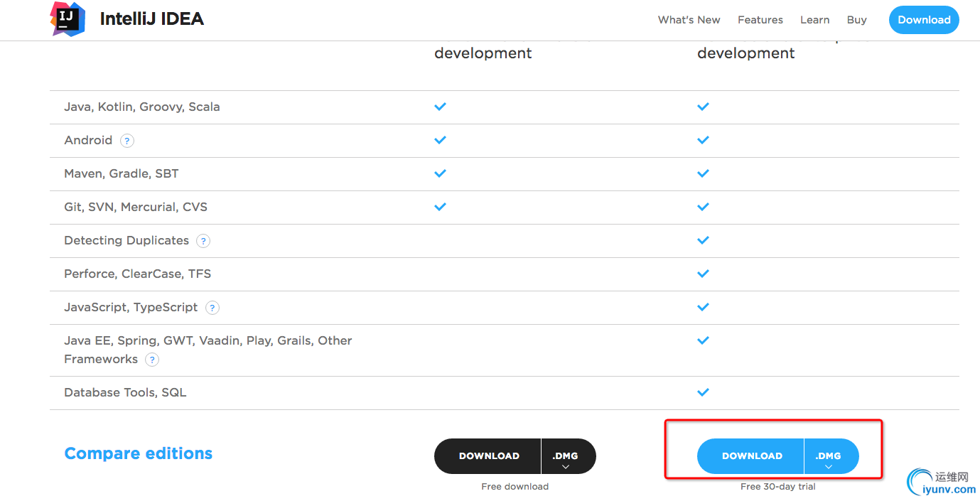980x501 pixels.
Task: Click the IntelliJ IDEA title text
Action: click(152, 19)
